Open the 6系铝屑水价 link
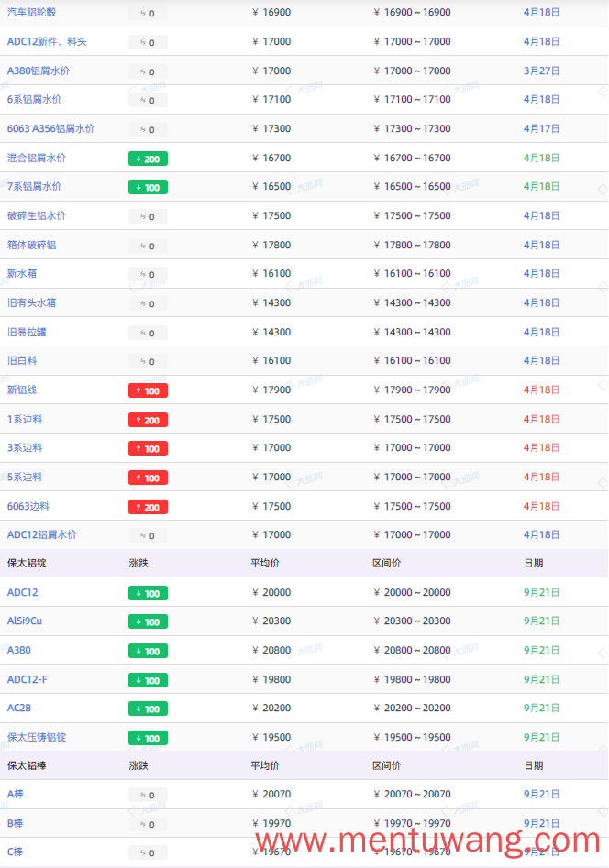 click(34, 99)
